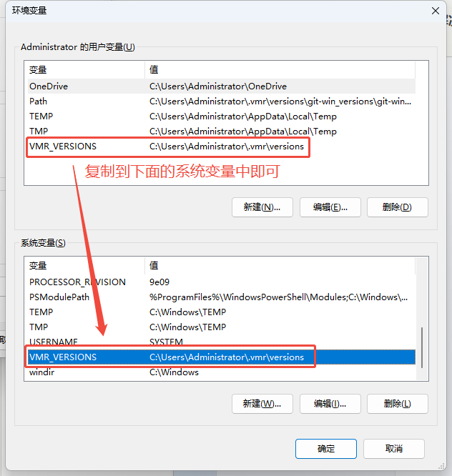The width and height of the screenshot is (452, 476).
Task: Select user TMP variable with AppData path
Action: 222,131
